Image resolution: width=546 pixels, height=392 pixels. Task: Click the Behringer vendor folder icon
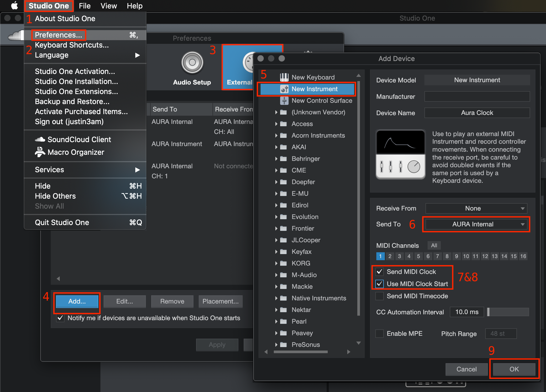tap(283, 159)
